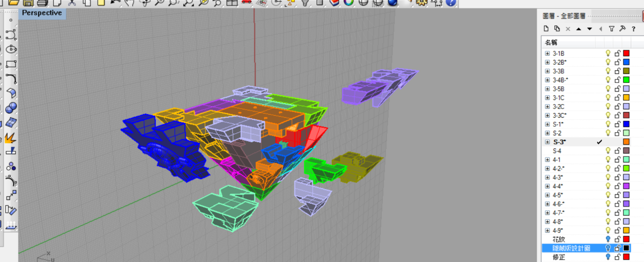This screenshot has width=644, height=262.
Task: Open layer tools hammer icon
Action: tap(622, 29)
